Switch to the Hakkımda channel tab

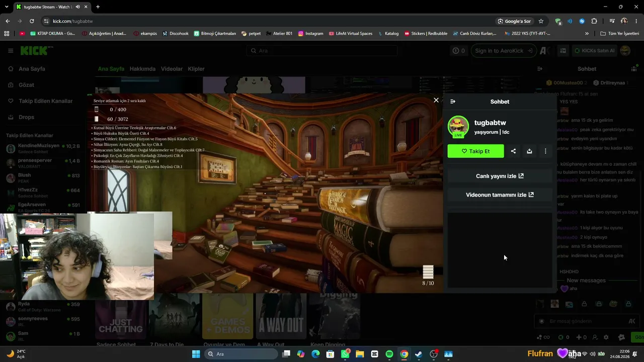(142, 69)
